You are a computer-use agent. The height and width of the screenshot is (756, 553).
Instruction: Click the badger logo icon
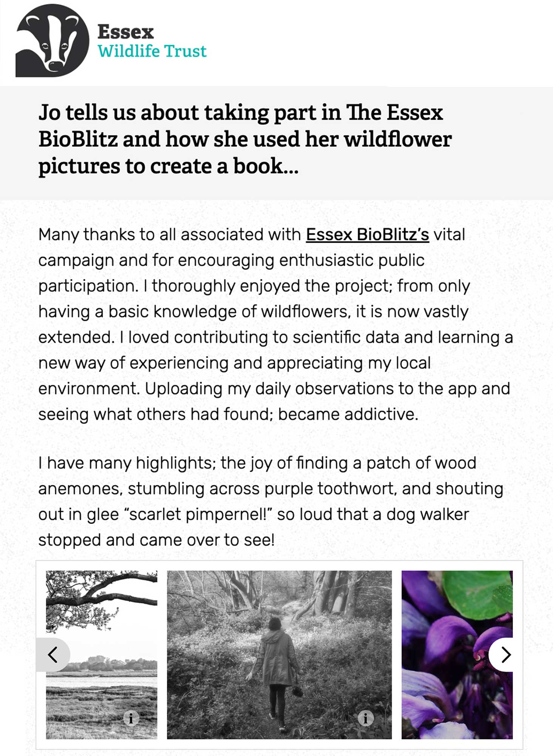click(x=53, y=40)
